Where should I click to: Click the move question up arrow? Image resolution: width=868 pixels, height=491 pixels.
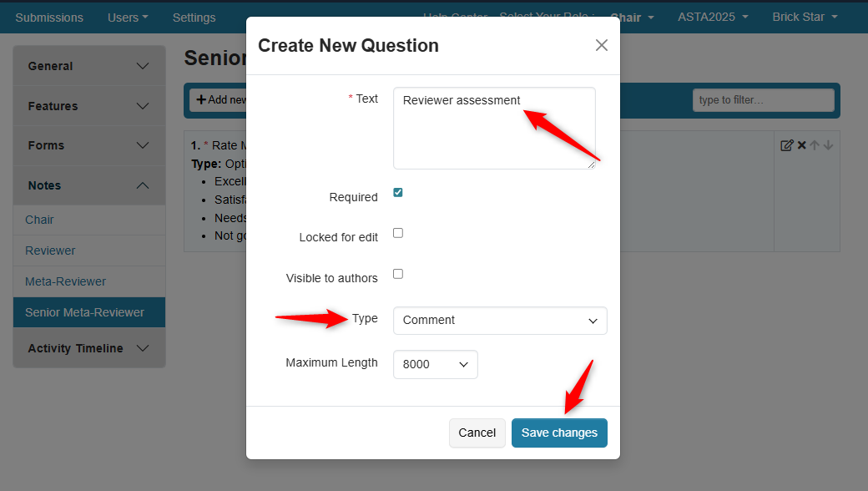(x=815, y=145)
